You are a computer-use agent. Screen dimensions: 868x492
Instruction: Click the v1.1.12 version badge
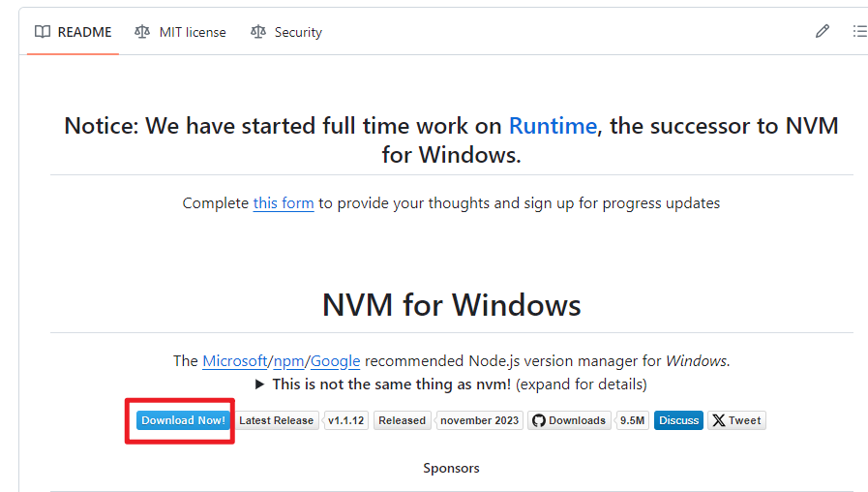(346, 420)
